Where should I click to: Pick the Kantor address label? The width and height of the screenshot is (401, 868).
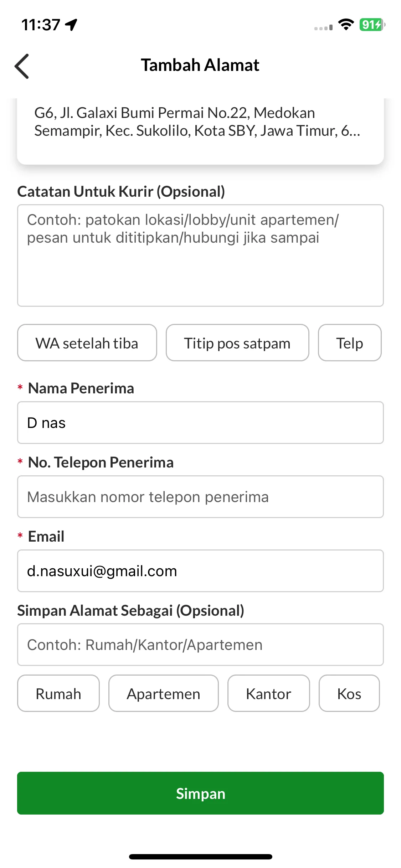coord(269,693)
